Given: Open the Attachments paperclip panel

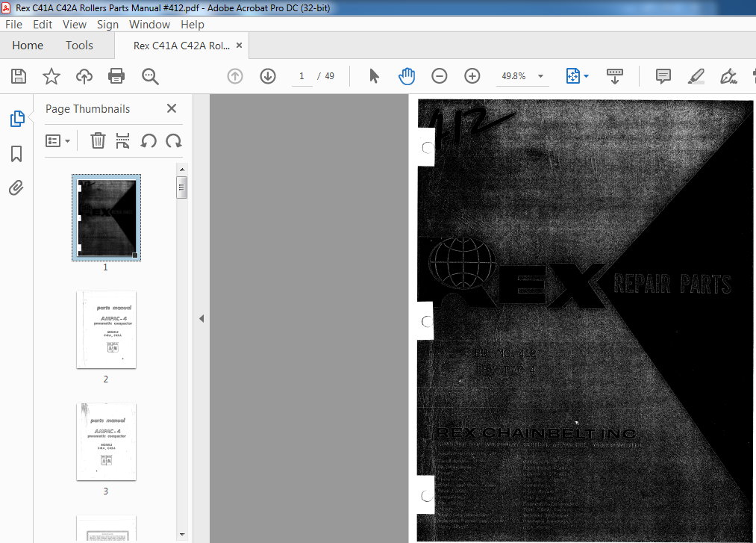Looking at the screenshot, I should (x=16, y=187).
